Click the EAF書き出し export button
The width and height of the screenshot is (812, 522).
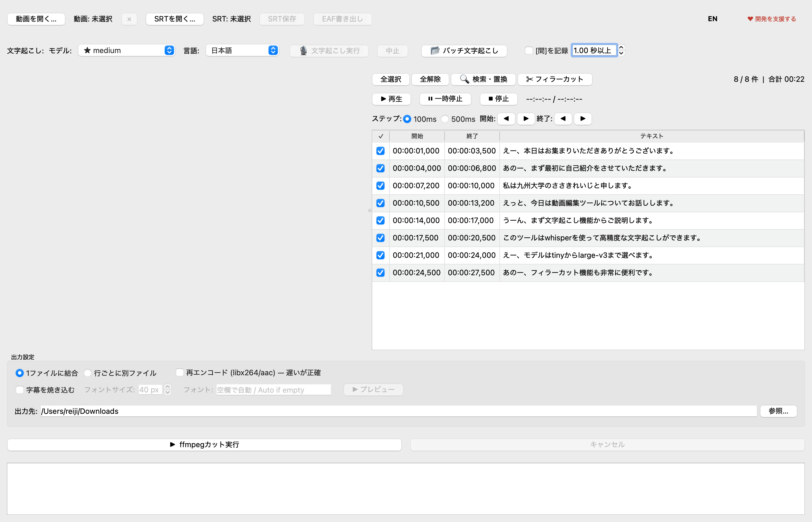click(x=342, y=19)
